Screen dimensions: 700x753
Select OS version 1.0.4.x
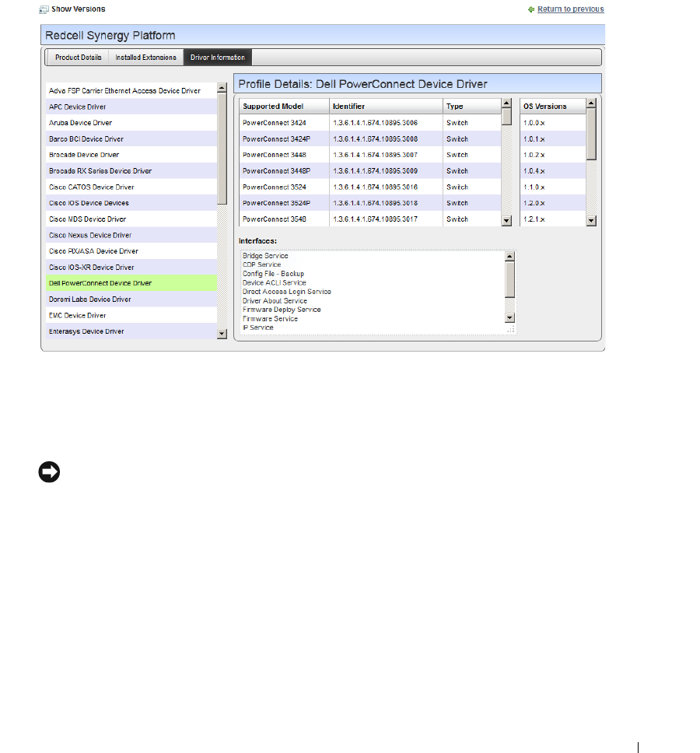(553, 171)
